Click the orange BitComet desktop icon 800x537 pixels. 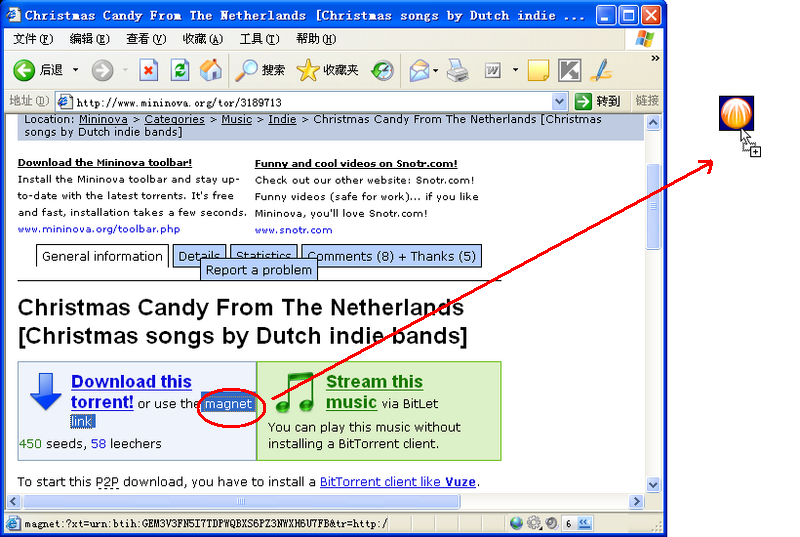pyautogui.click(x=736, y=113)
